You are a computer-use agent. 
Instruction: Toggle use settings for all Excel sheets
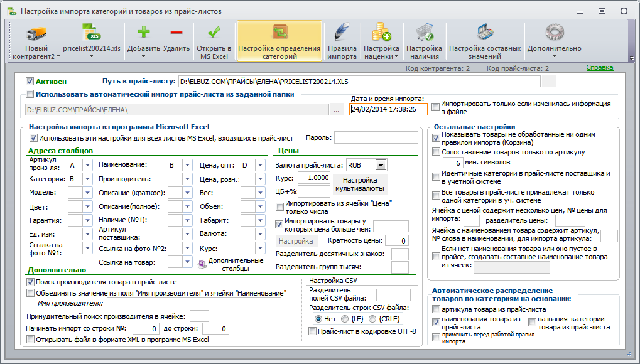point(33,138)
